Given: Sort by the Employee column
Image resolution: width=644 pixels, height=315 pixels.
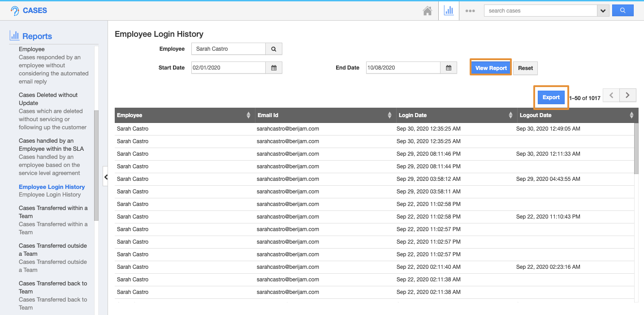Looking at the screenshot, I should [x=248, y=115].
